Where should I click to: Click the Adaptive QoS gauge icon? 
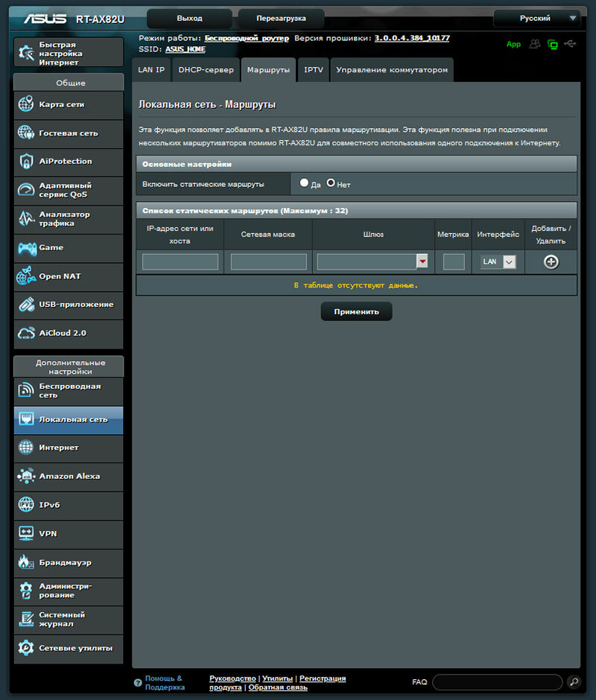[26, 190]
